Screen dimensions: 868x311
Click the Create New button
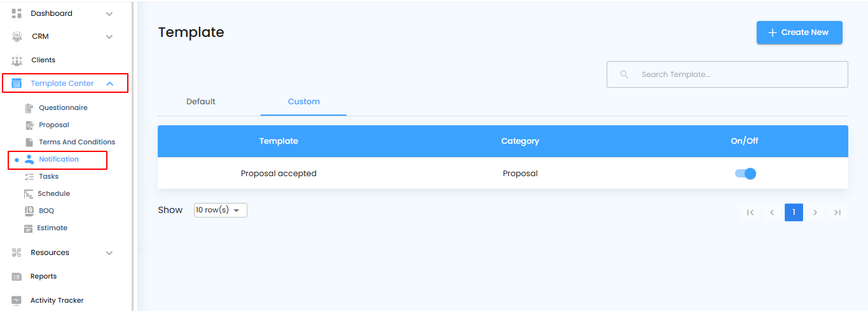pyautogui.click(x=799, y=32)
